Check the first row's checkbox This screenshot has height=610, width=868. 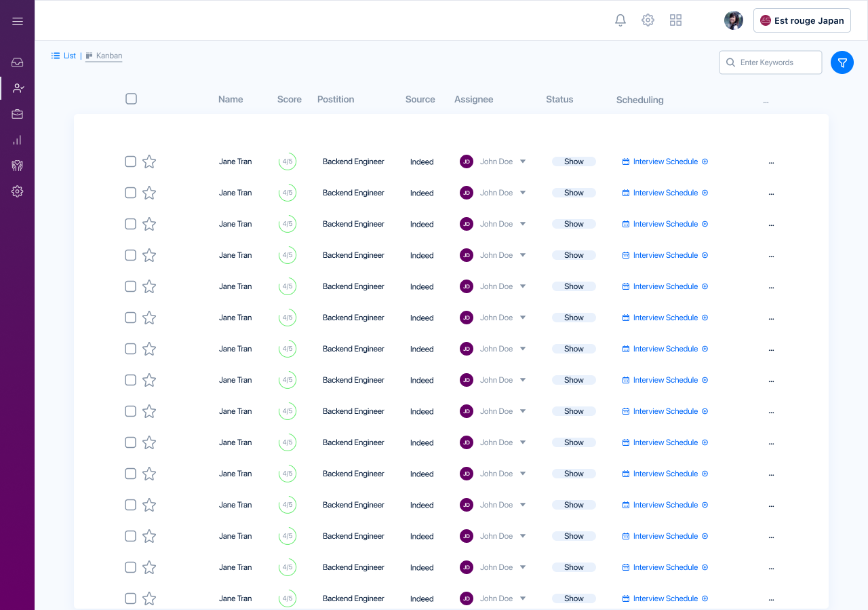(131, 161)
